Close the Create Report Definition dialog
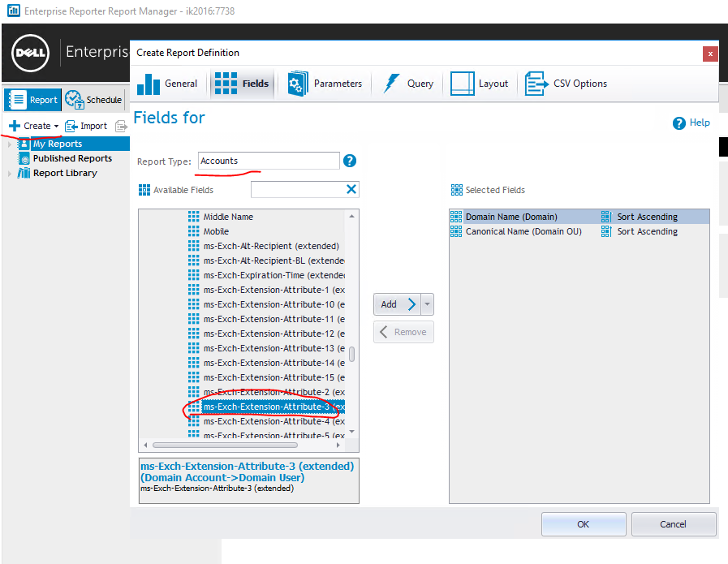Image resolution: width=728 pixels, height=564 pixels. pyautogui.click(x=710, y=54)
